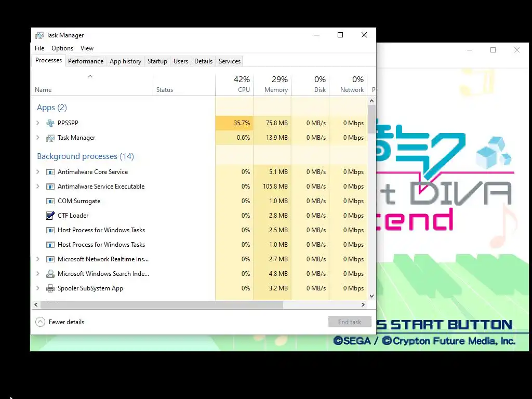The width and height of the screenshot is (532, 399).
Task: Click the Apps (2) group heading
Action: [52, 108]
